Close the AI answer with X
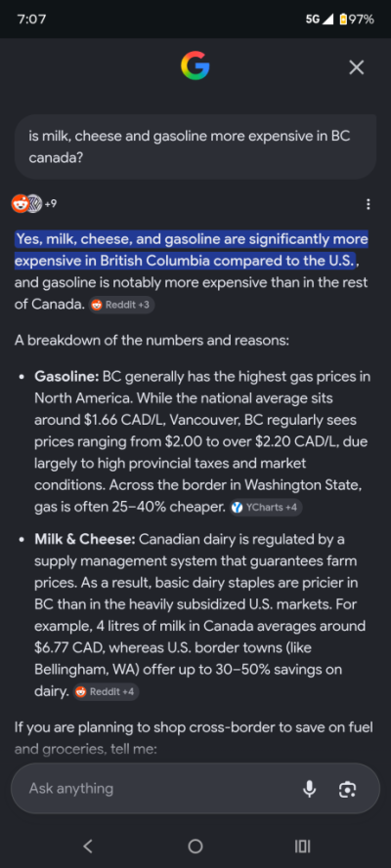391x868 pixels. [x=356, y=67]
